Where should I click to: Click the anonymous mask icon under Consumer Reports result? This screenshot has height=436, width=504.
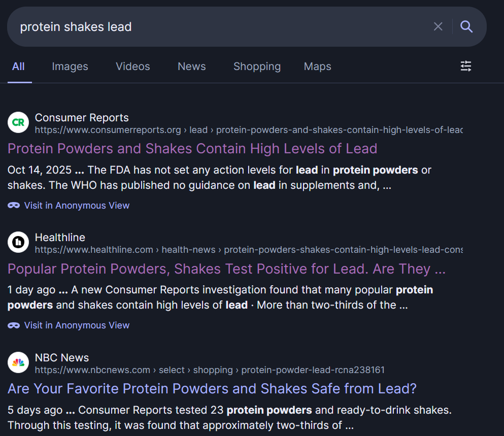pos(14,206)
